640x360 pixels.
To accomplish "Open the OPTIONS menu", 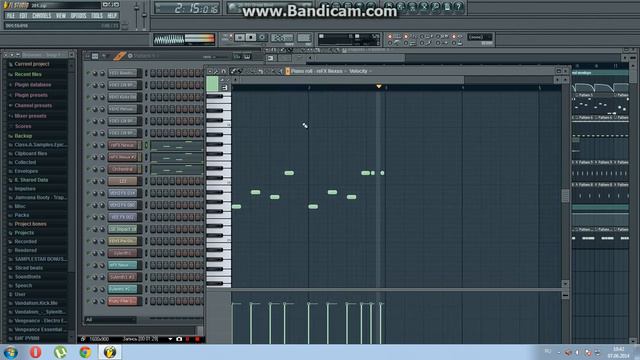I will click(x=78, y=16).
